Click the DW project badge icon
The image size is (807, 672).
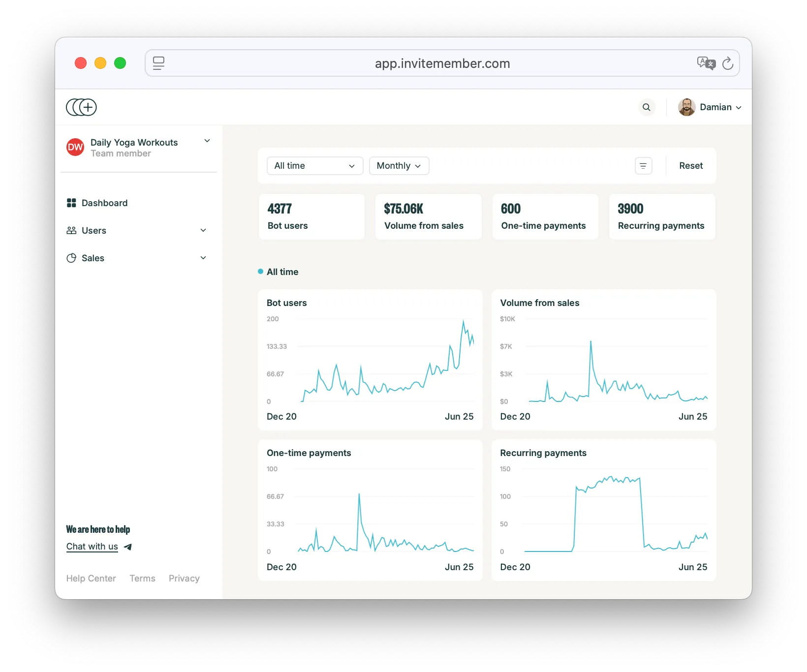(x=75, y=147)
